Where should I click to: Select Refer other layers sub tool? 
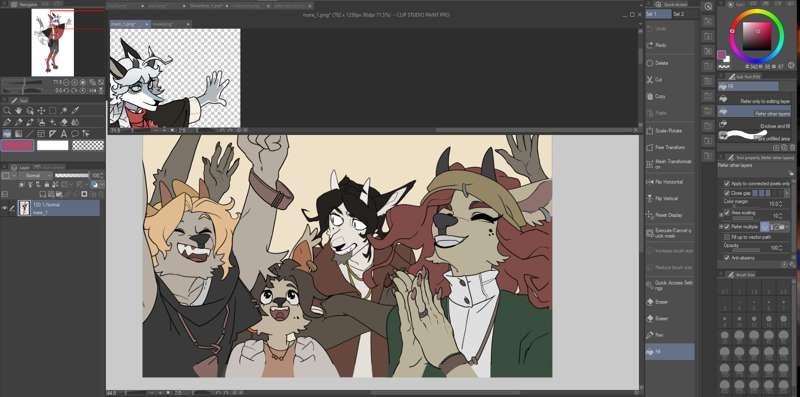coord(755,112)
